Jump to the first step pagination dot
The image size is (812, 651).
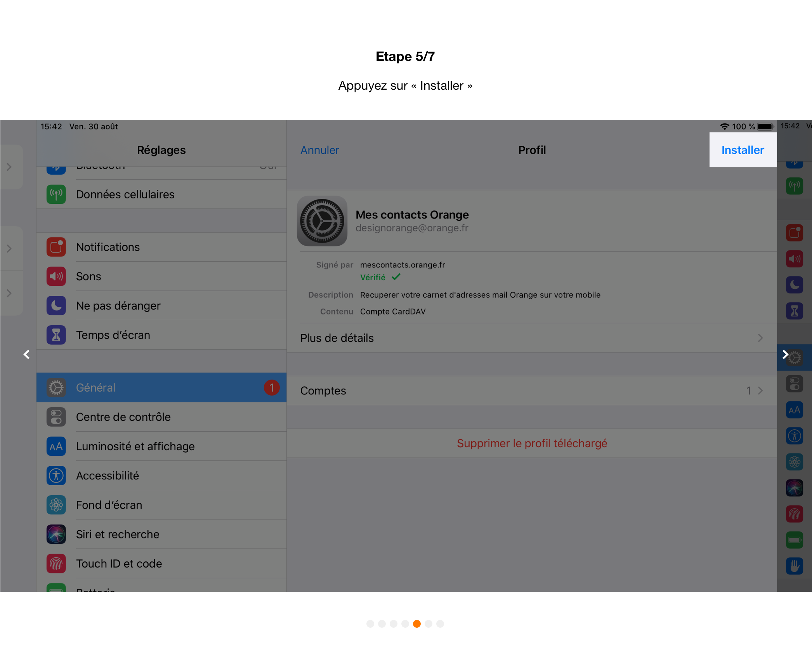coord(370,624)
